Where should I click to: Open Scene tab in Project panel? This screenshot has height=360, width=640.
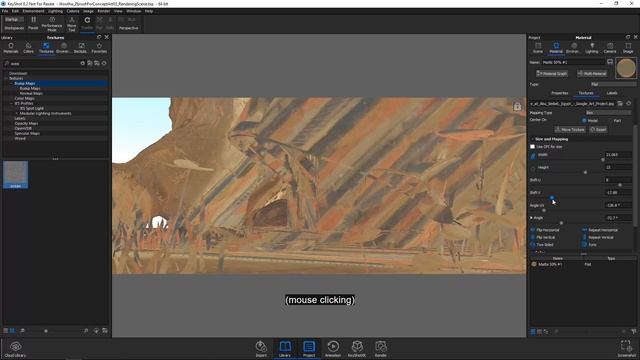538,48
